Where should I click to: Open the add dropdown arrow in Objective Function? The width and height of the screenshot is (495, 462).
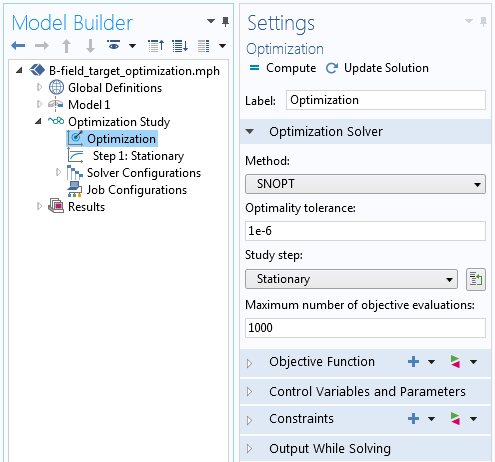click(431, 362)
